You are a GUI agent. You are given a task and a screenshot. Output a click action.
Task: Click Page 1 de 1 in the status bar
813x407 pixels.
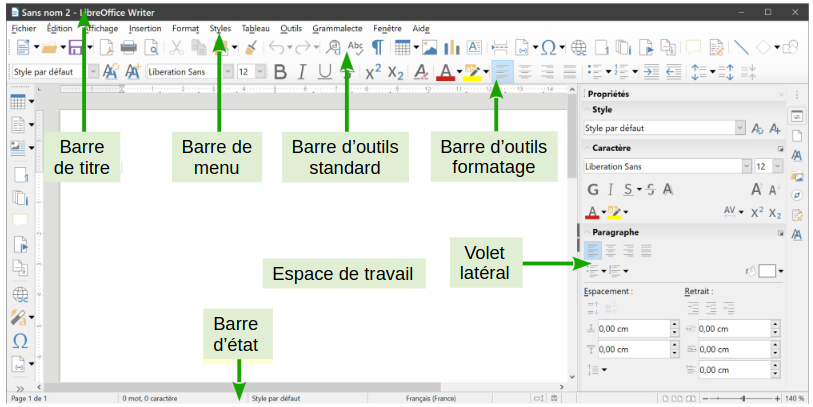point(29,398)
